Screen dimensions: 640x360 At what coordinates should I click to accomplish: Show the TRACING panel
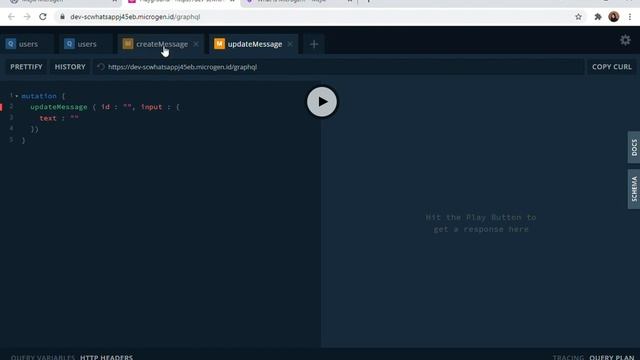pyautogui.click(x=569, y=357)
